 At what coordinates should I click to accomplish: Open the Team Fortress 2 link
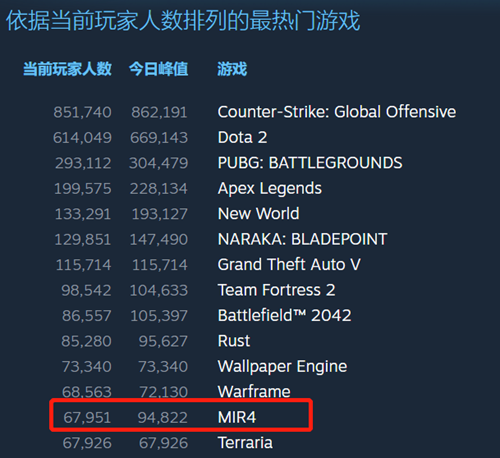coord(276,290)
